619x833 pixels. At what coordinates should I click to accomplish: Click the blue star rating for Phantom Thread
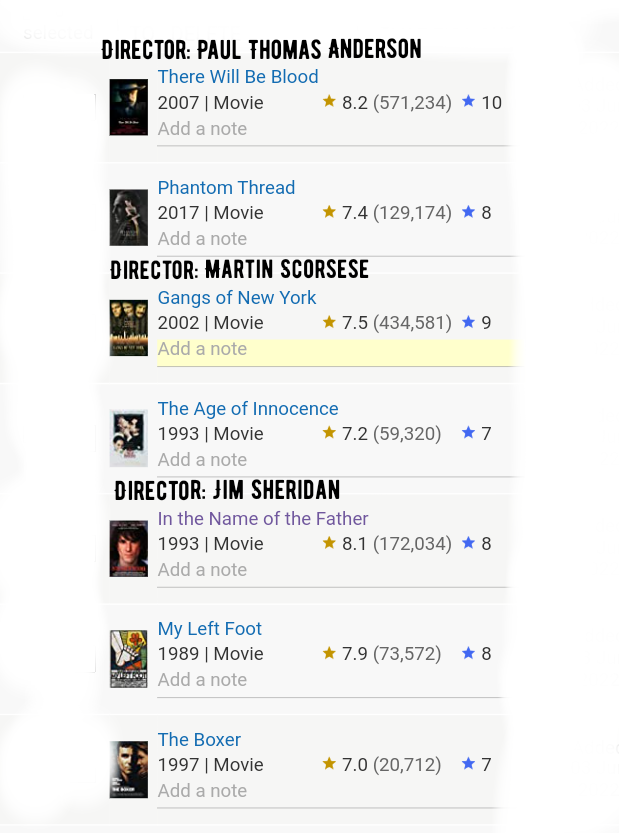(x=468, y=211)
